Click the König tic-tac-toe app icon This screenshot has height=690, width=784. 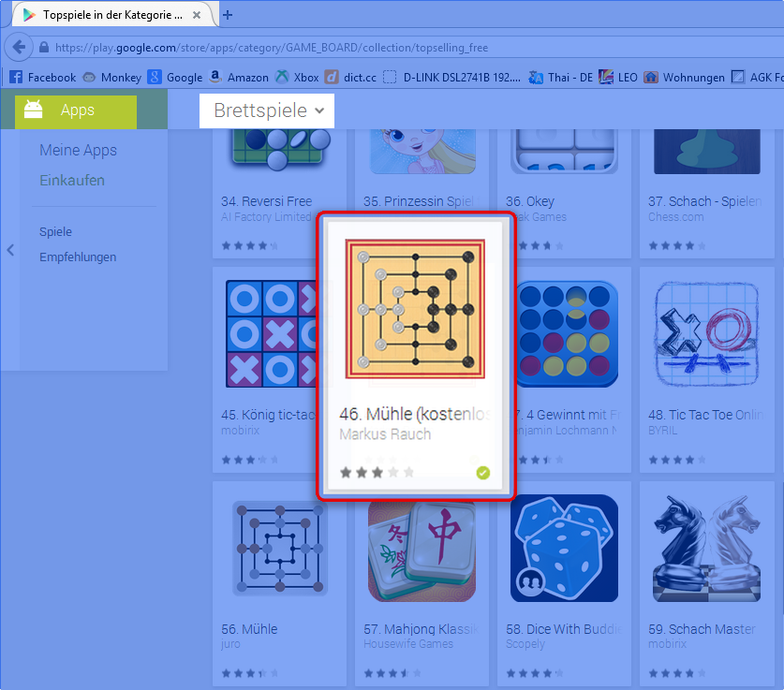[271, 333]
